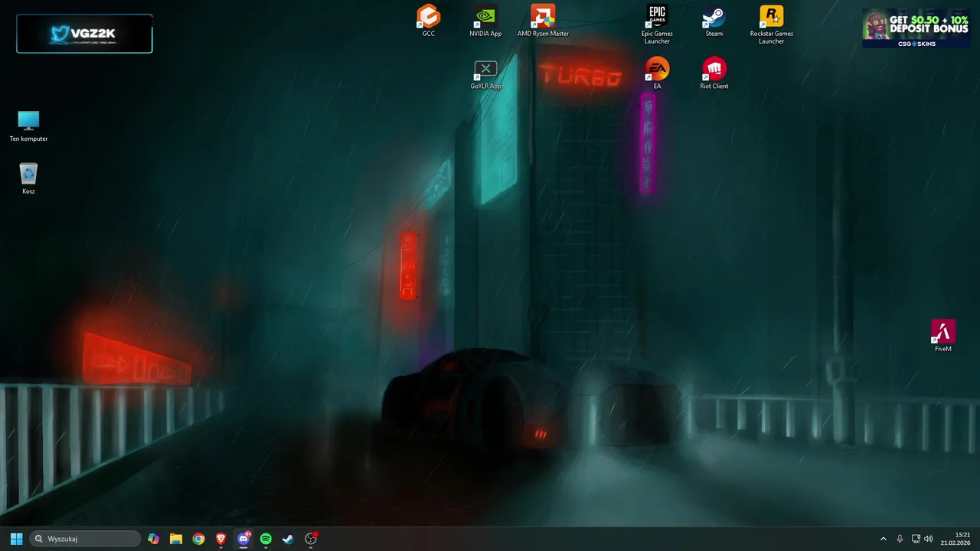Open the volume tray icon
This screenshot has width=980, height=551.
[x=929, y=539]
